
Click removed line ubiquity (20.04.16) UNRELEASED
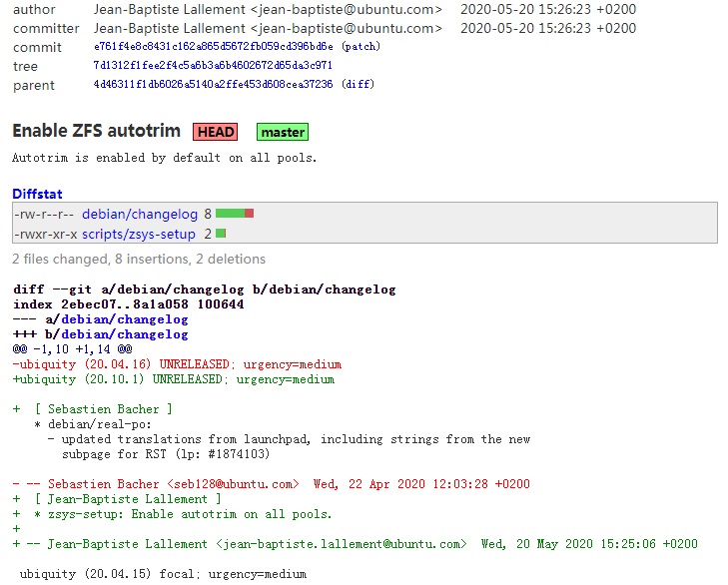tap(177, 364)
